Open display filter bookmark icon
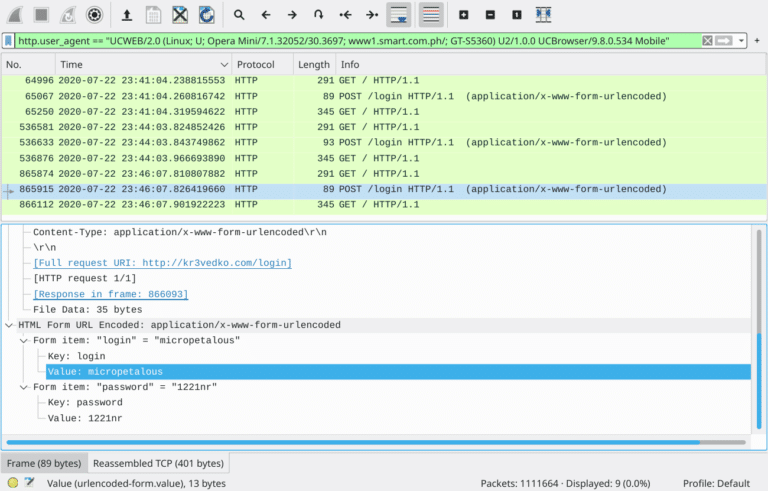 pyautogui.click(x=8, y=41)
